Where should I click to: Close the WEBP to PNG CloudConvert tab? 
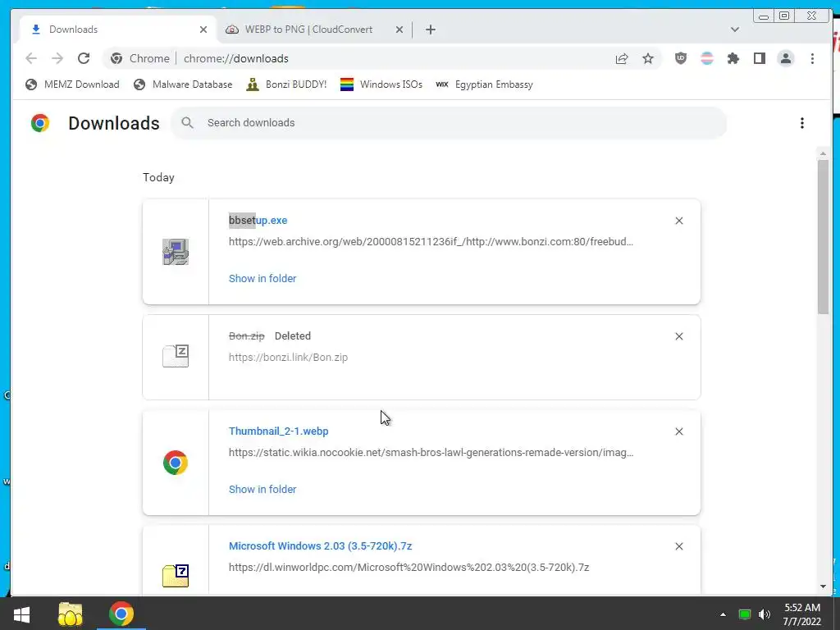tap(399, 30)
